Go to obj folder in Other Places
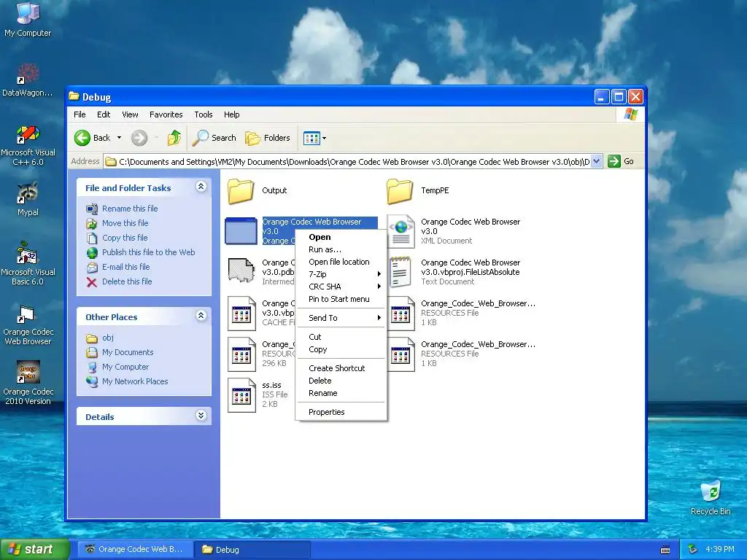This screenshot has height=560, width=747. (x=100, y=338)
